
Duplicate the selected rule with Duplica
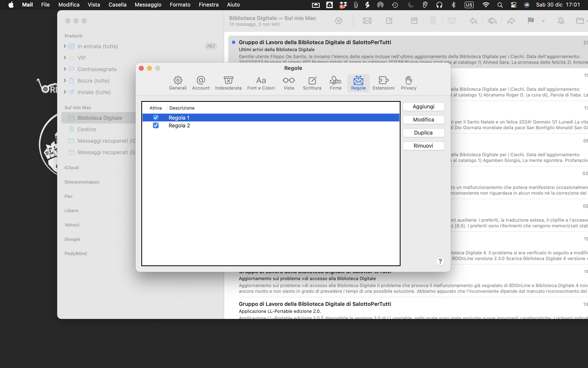pyautogui.click(x=423, y=133)
